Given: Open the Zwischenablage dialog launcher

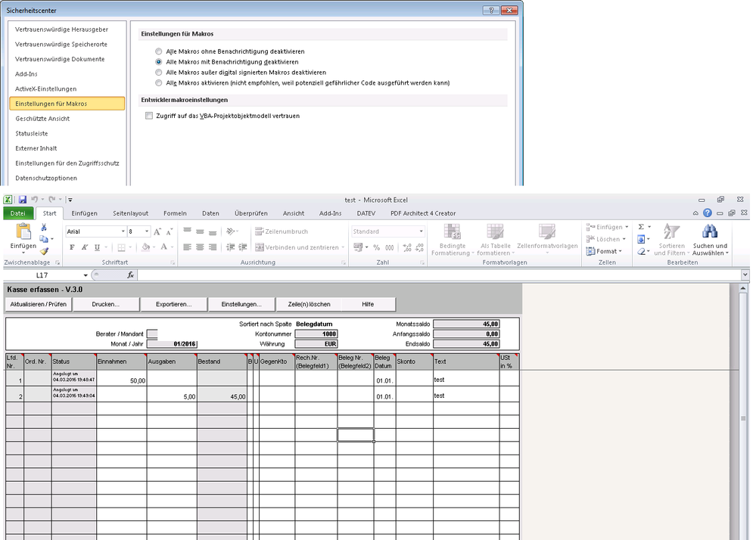Looking at the screenshot, I should [58, 262].
